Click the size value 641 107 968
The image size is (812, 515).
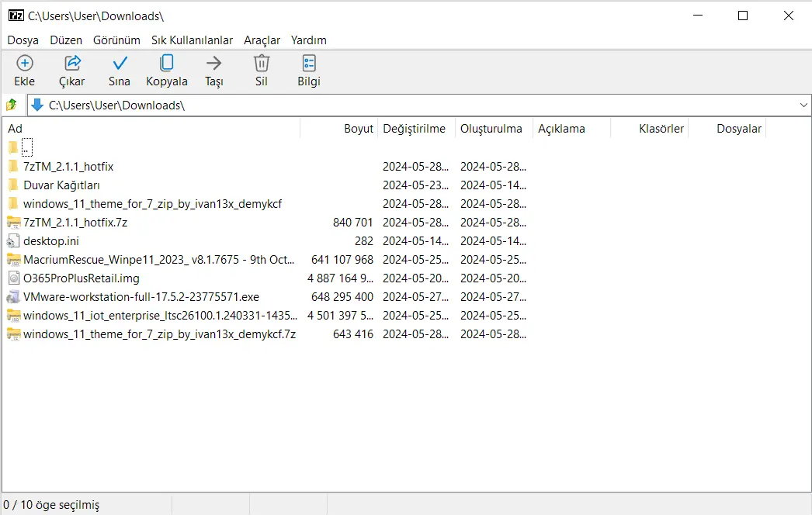[x=342, y=260]
